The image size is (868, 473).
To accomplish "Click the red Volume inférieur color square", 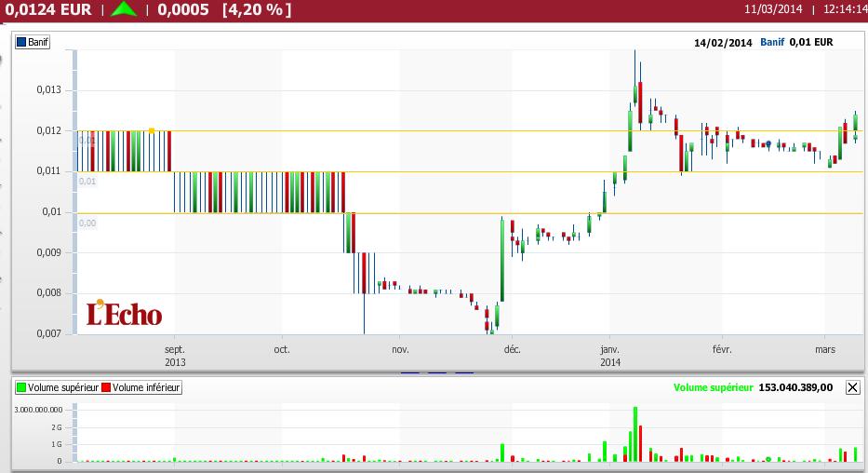I will 106,387.
